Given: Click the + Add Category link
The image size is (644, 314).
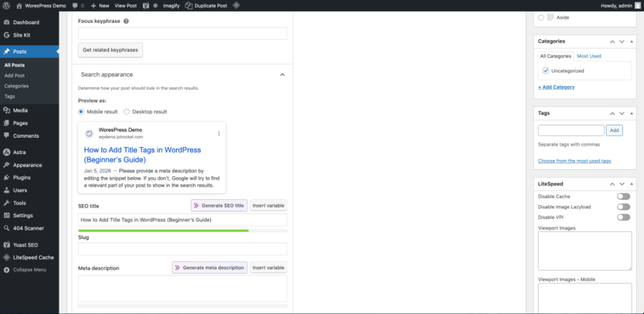Looking at the screenshot, I should pos(556,87).
